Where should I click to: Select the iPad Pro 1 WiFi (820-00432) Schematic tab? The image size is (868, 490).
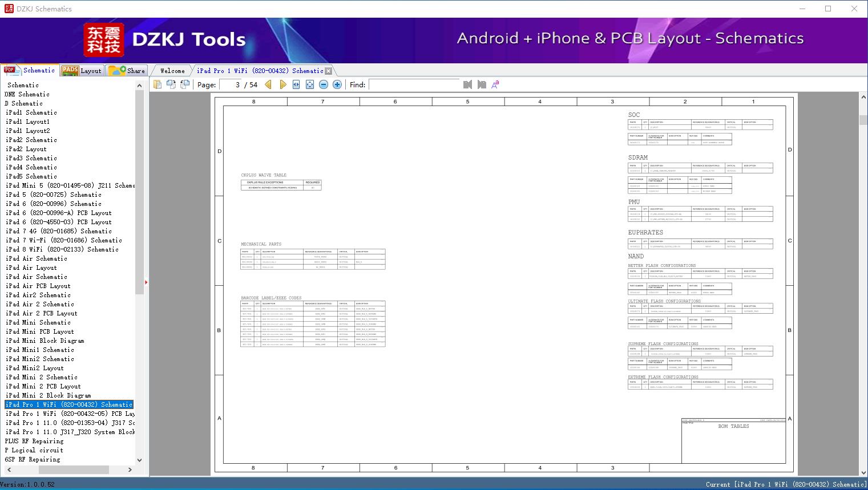(x=260, y=71)
